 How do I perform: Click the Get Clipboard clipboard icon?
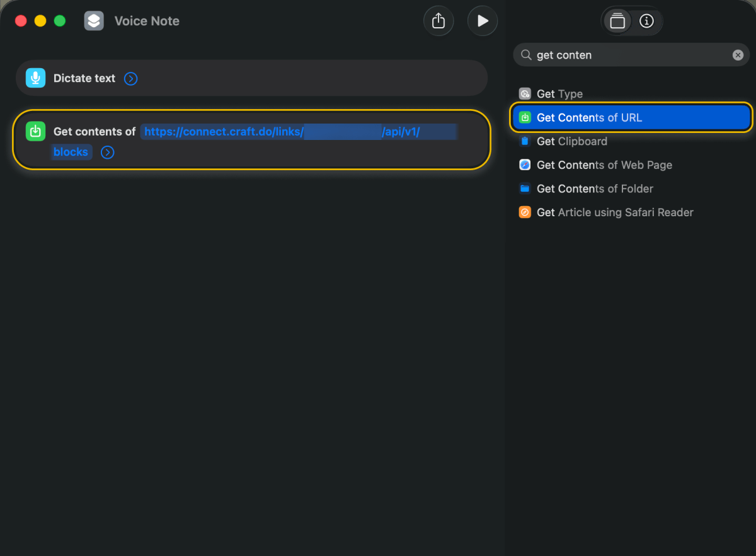click(x=525, y=141)
